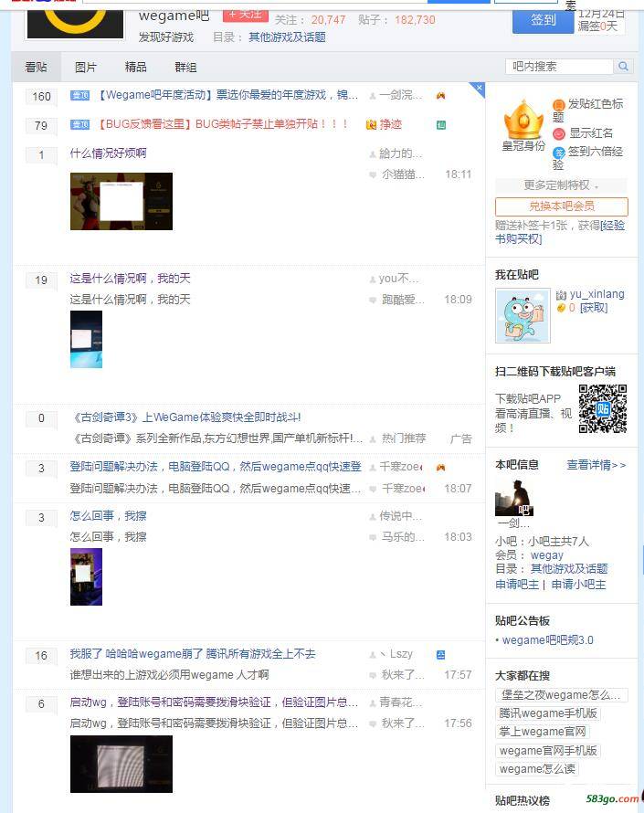The image size is (644, 813).
Task: Click the wegay member title link
Action: (546, 555)
